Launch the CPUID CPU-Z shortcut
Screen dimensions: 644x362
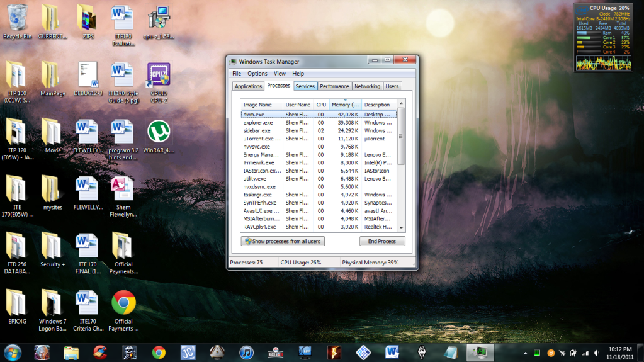point(159,82)
